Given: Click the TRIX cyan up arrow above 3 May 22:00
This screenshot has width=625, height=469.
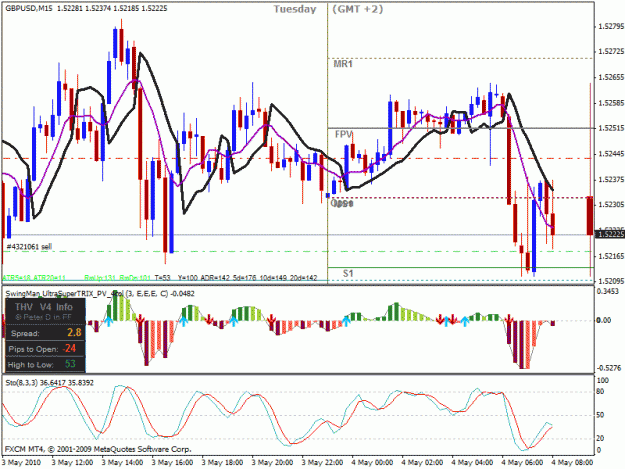Looking at the screenshot, I should coord(346,321).
